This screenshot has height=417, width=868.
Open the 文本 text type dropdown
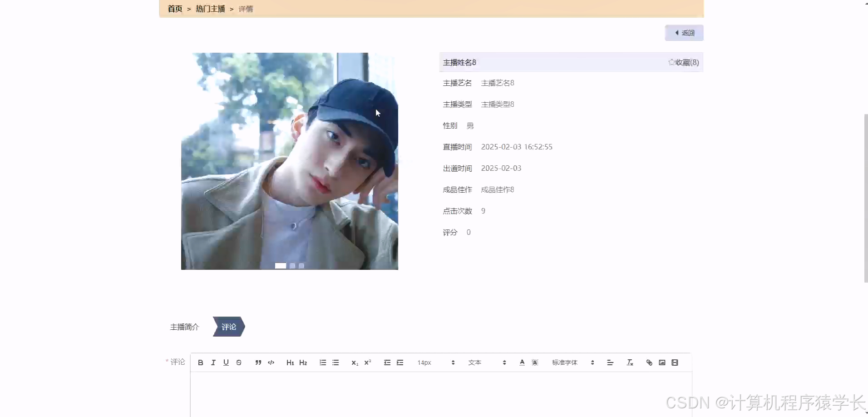487,362
